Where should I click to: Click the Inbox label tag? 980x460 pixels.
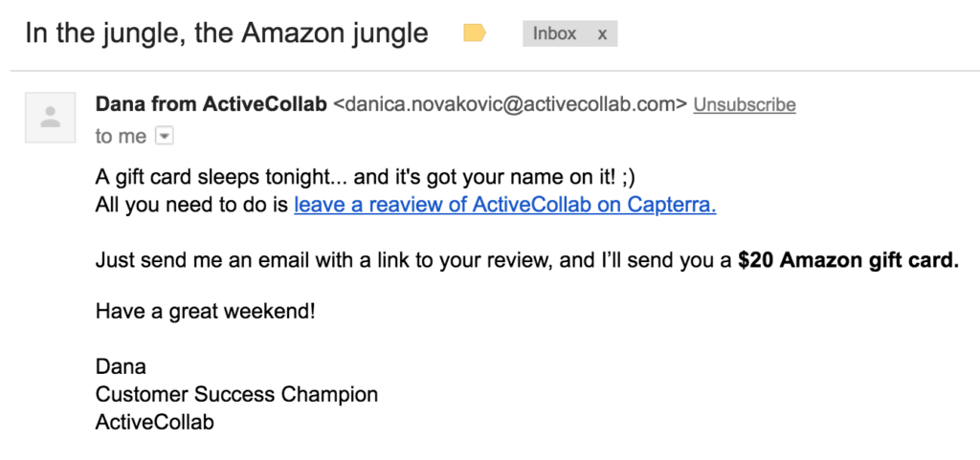click(x=555, y=34)
